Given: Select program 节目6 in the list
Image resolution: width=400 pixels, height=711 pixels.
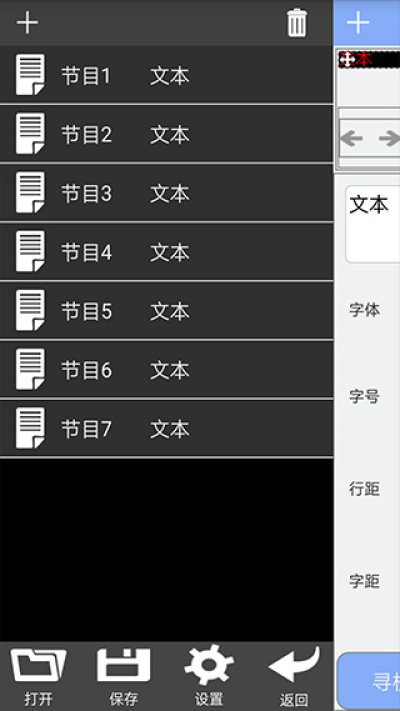Looking at the screenshot, I should click(x=166, y=370).
